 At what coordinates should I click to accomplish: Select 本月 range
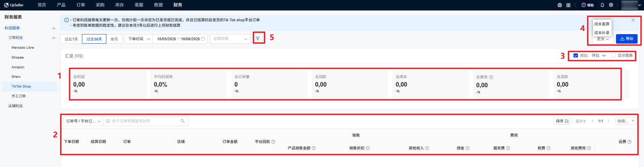114,39
